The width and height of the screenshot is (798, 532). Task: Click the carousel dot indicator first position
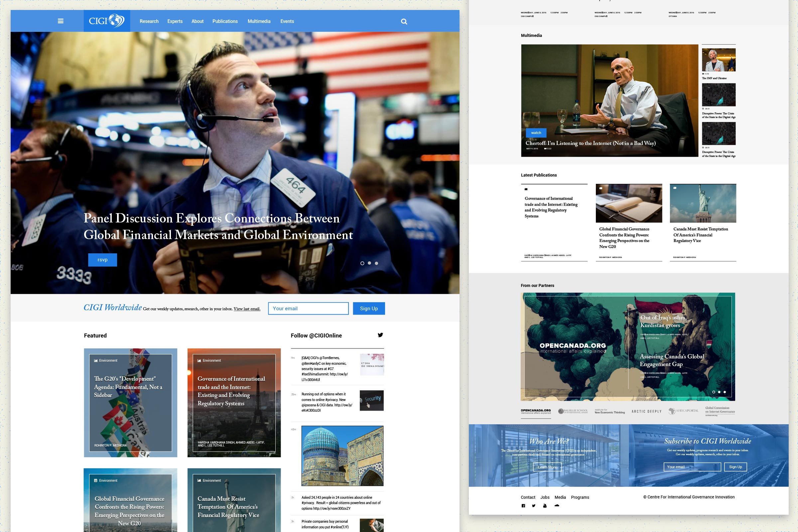click(362, 263)
